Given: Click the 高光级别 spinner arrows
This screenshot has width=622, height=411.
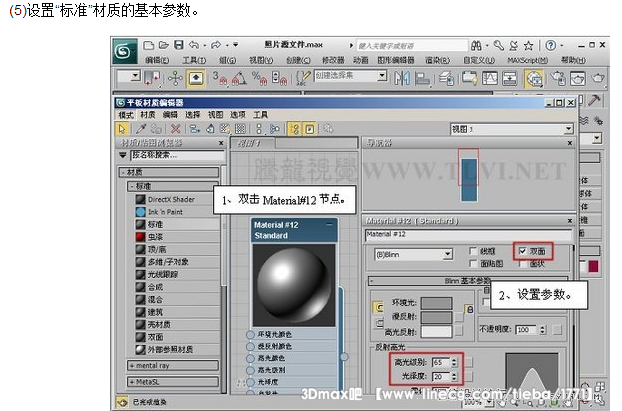Looking at the screenshot, I should (454, 362).
